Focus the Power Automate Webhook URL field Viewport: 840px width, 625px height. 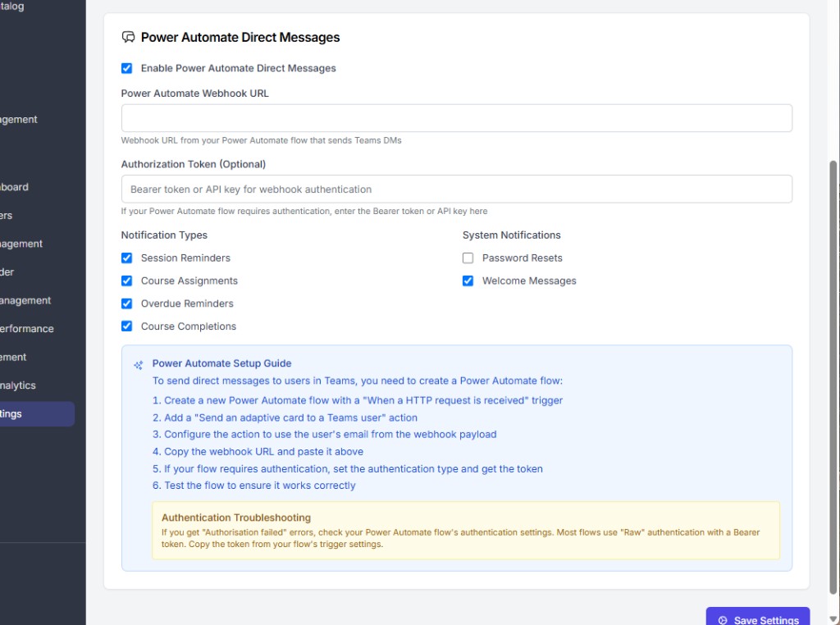456,118
